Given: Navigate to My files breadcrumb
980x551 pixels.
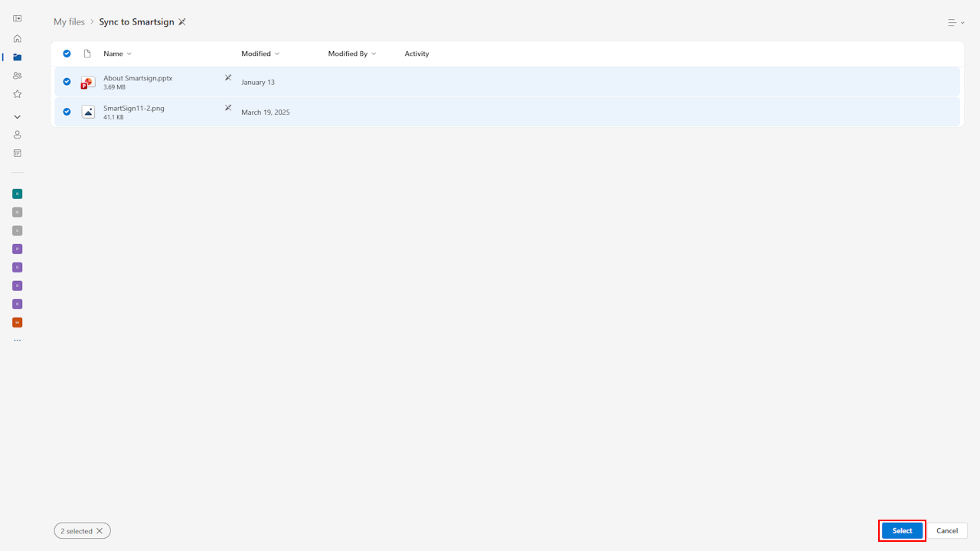Looking at the screenshot, I should pyautogui.click(x=69, y=22).
